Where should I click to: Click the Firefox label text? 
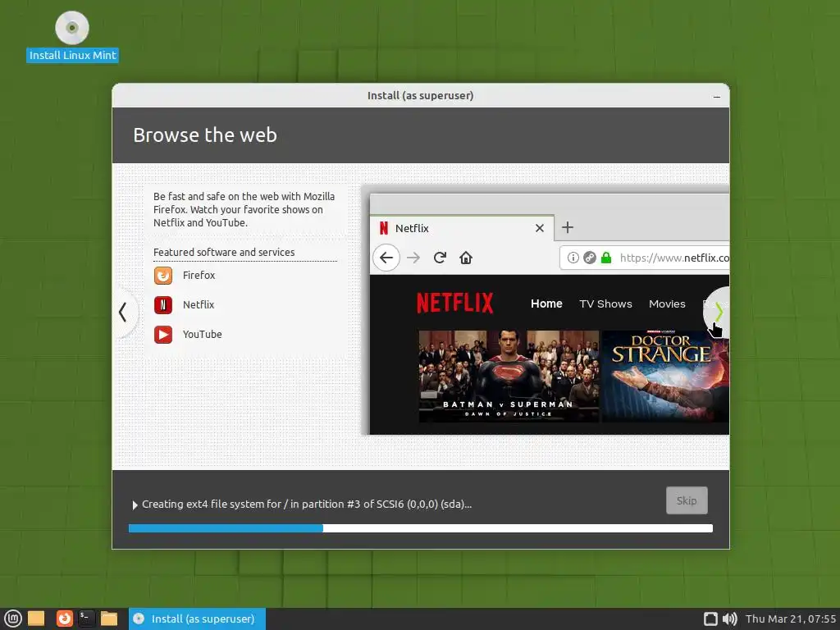[199, 276]
